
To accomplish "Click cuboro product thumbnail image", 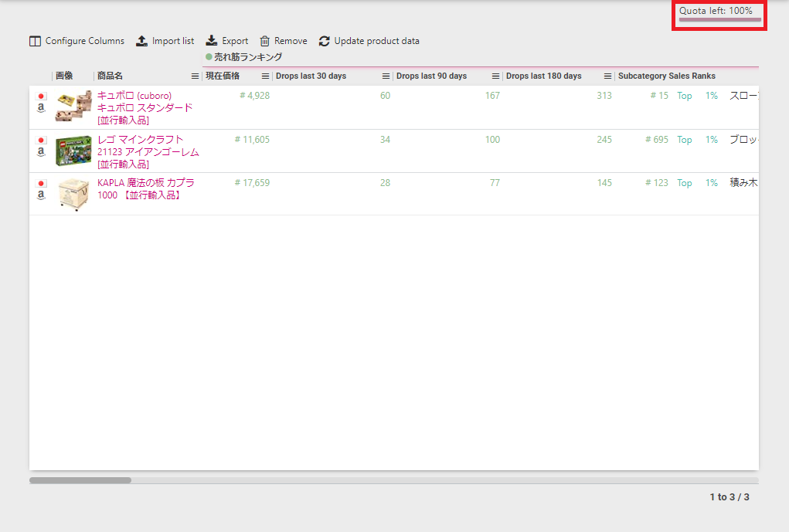I will pyautogui.click(x=73, y=106).
